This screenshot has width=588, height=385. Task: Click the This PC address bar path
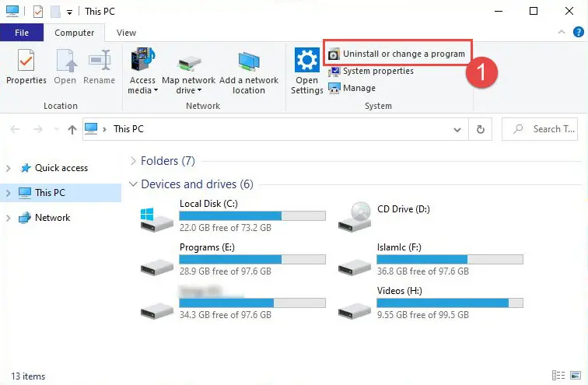(128, 129)
